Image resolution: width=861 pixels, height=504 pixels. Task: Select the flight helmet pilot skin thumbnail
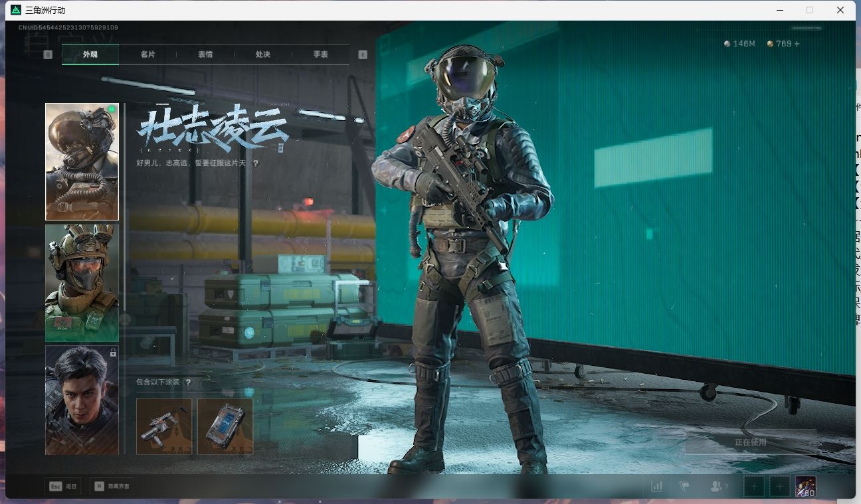(x=82, y=161)
